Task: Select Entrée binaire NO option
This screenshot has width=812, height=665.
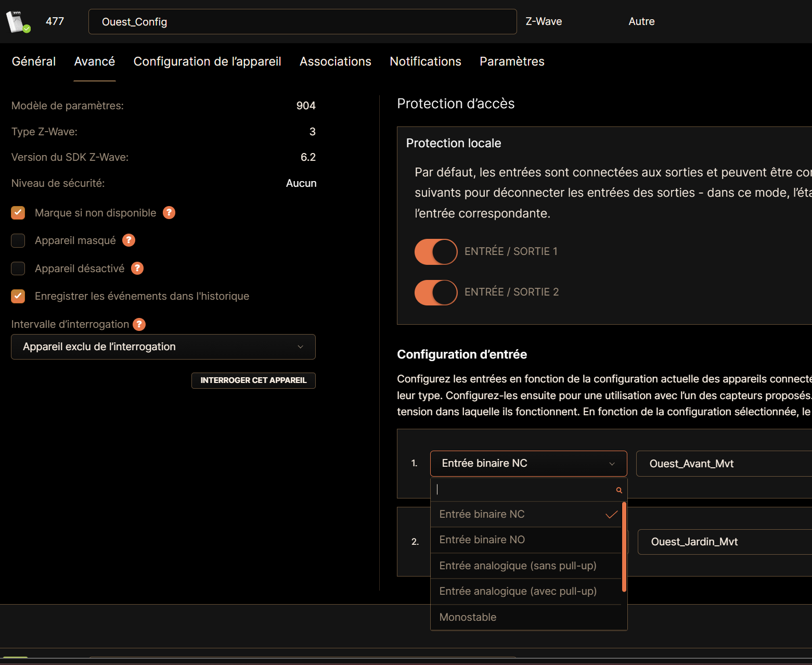Action: (x=526, y=540)
